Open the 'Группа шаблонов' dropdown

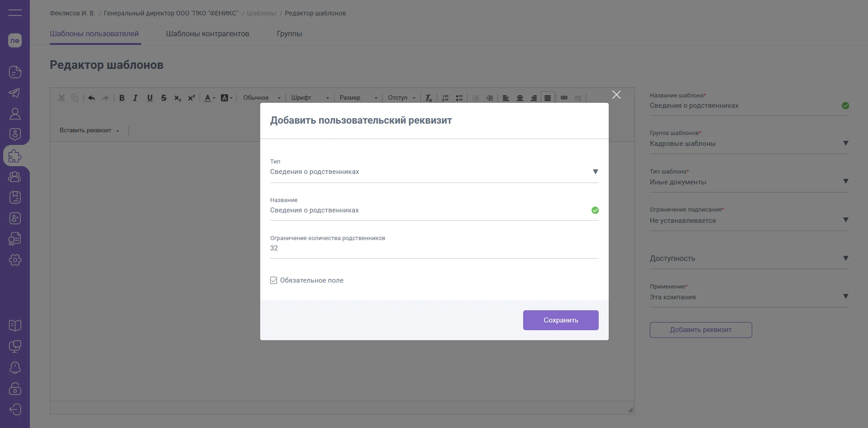[845, 144]
